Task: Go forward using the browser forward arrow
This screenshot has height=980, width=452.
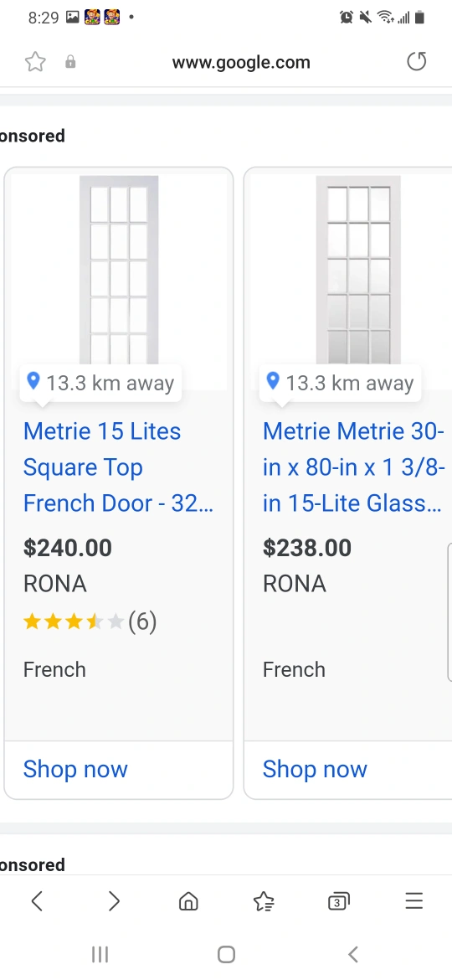Action: pos(114,900)
